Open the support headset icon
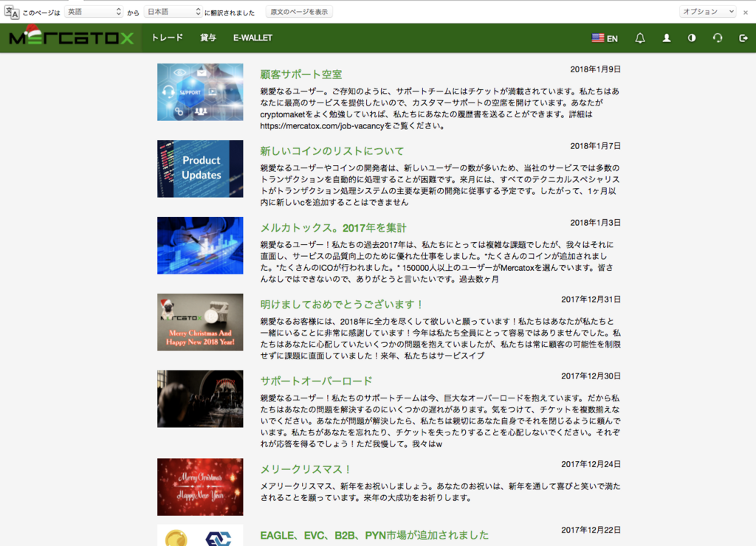 pyautogui.click(x=718, y=38)
